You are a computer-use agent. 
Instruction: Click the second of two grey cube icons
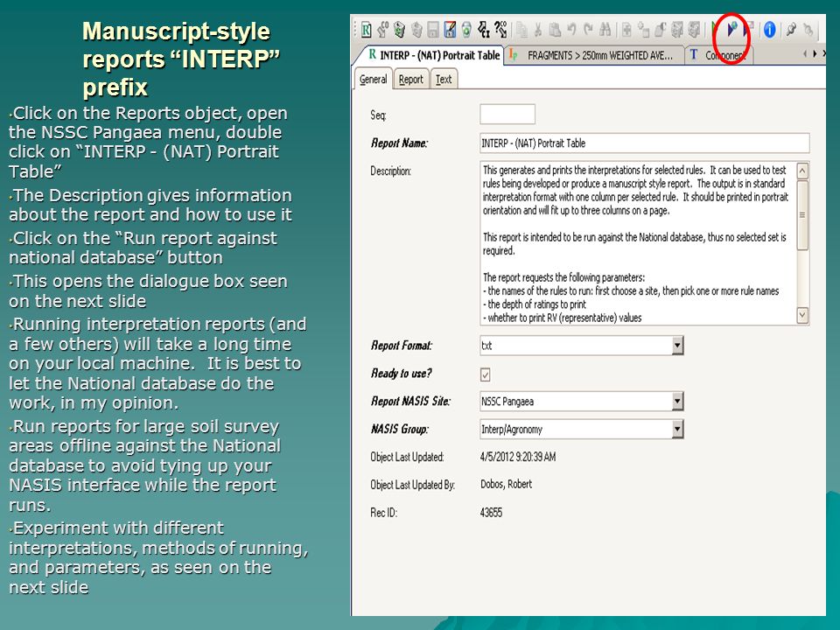(x=694, y=31)
